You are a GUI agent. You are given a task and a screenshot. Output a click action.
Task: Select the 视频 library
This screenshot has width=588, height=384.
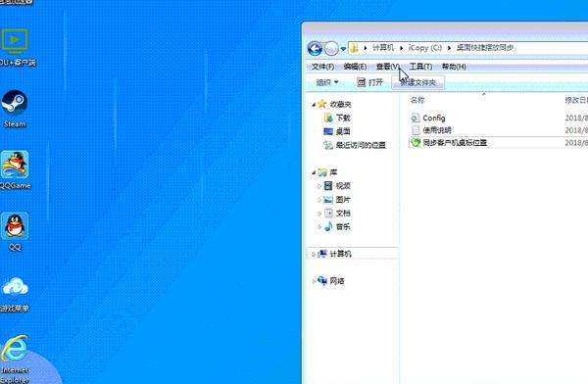[343, 185]
